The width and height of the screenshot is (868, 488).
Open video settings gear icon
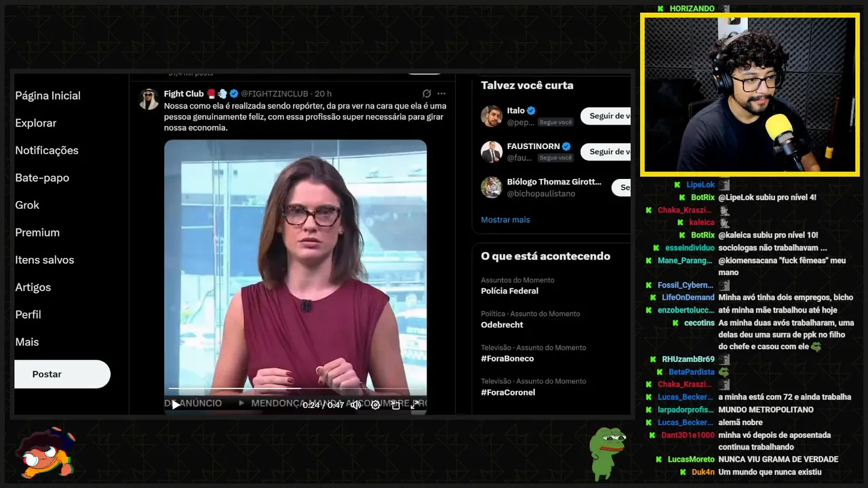tap(376, 405)
